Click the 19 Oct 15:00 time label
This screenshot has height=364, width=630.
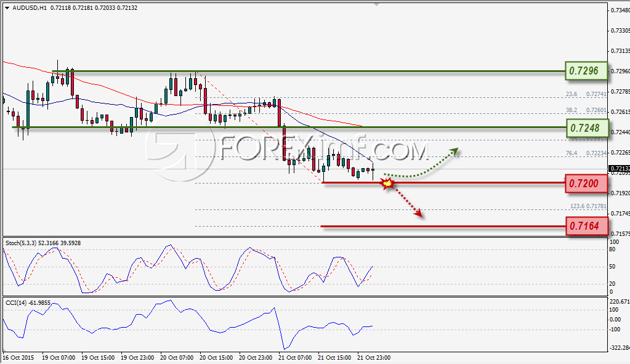98,358
